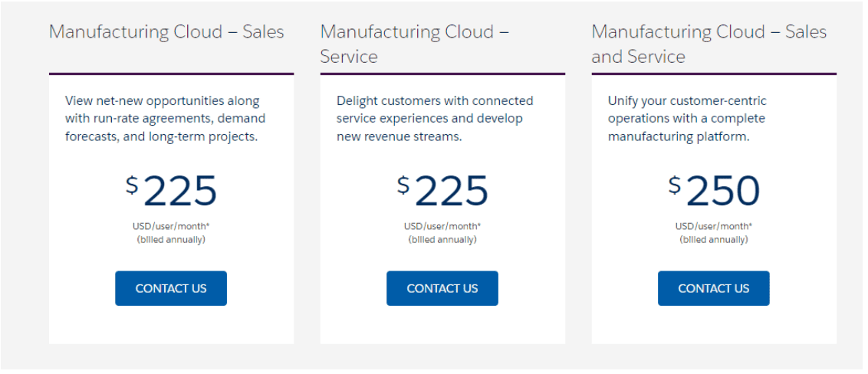Click the $250 price in combined plan card

point(714,192)
